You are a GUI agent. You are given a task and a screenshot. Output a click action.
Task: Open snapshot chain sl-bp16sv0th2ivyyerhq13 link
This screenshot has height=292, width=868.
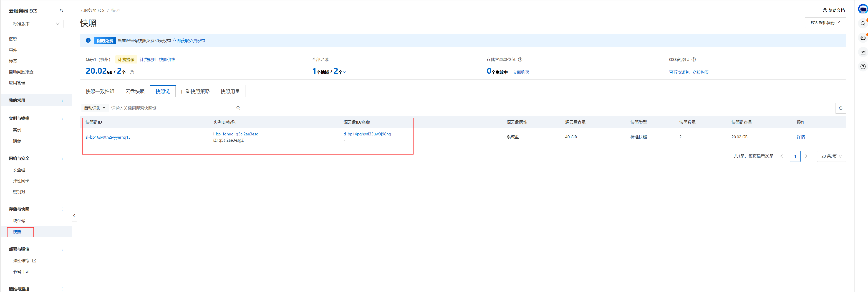coord(108,137)
